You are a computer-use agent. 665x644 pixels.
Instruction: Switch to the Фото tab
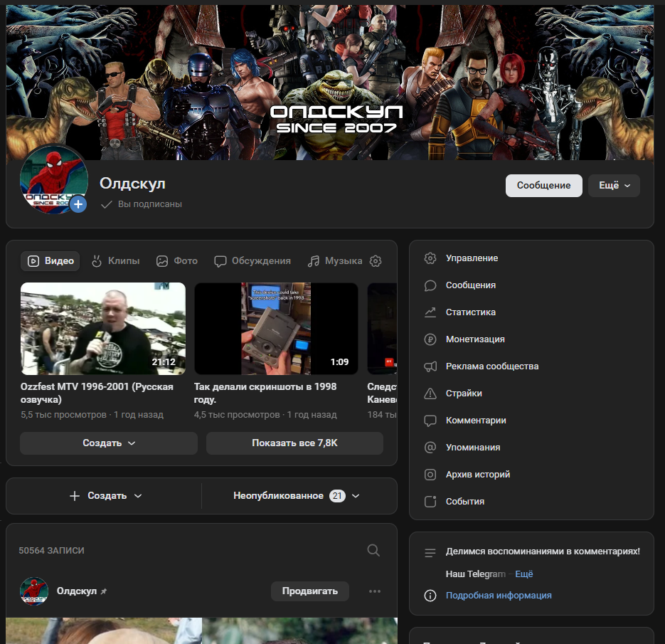coord(177,261)
